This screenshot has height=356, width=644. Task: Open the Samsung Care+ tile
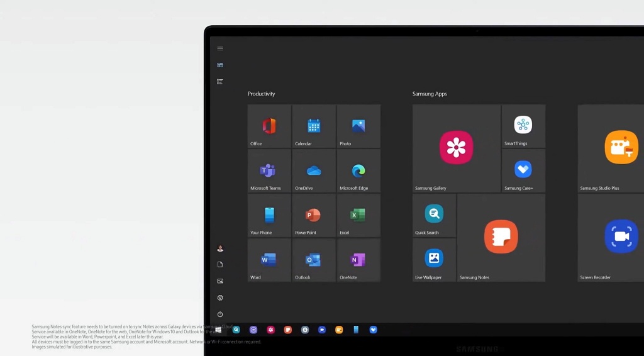coord(524,171)
